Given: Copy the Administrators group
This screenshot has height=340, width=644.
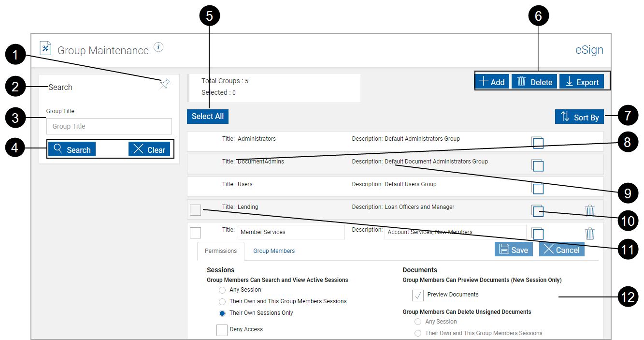Looking at the screenshot, I should coord(537,143).
